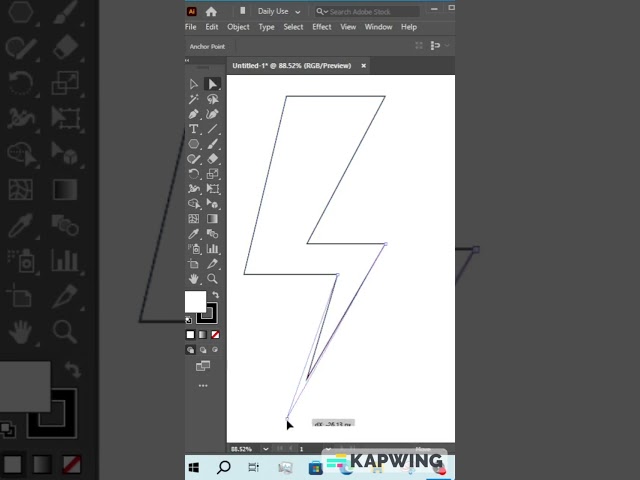Select the Zoom tool
This screenshot has height=480, width=640.
(212, 279)
